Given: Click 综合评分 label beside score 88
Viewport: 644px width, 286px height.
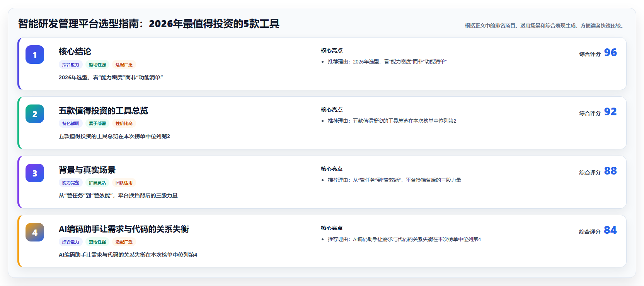Looking at the screenshot, I should (590, 173).
